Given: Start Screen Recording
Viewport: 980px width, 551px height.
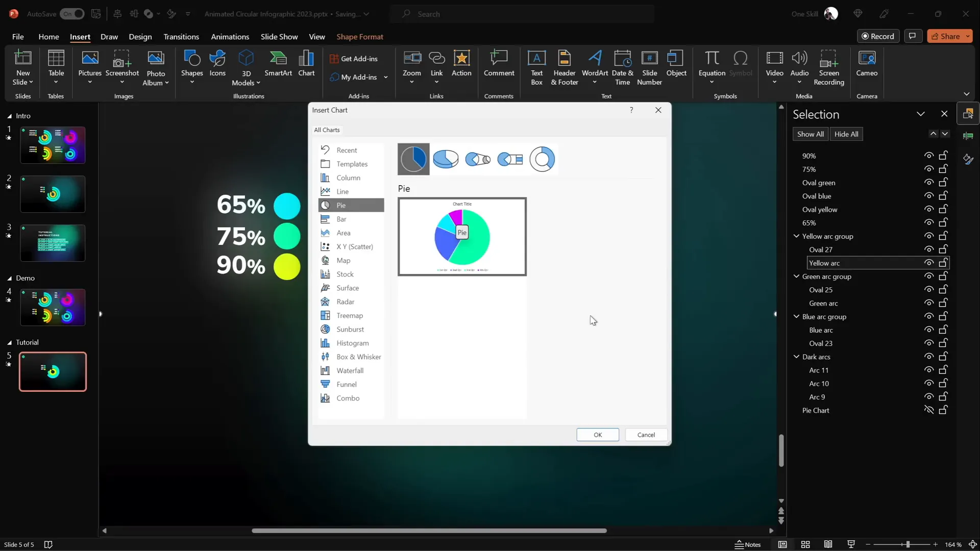Looking at the screenshot, I should tap(829, 67).
